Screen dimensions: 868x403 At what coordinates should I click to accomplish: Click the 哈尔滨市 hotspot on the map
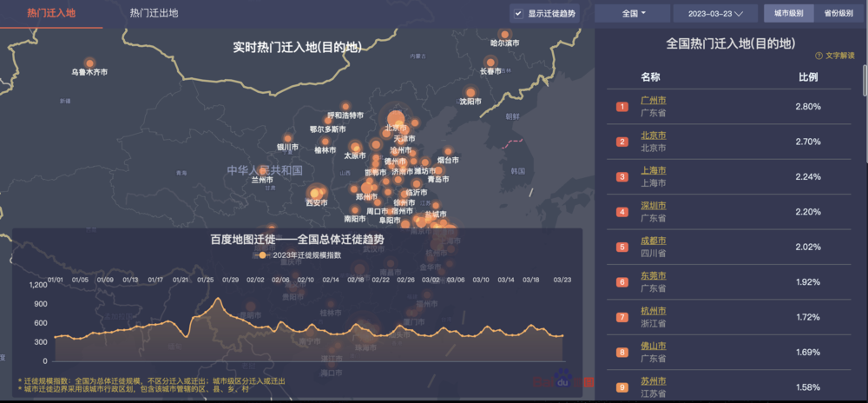[x=503, y=34]
